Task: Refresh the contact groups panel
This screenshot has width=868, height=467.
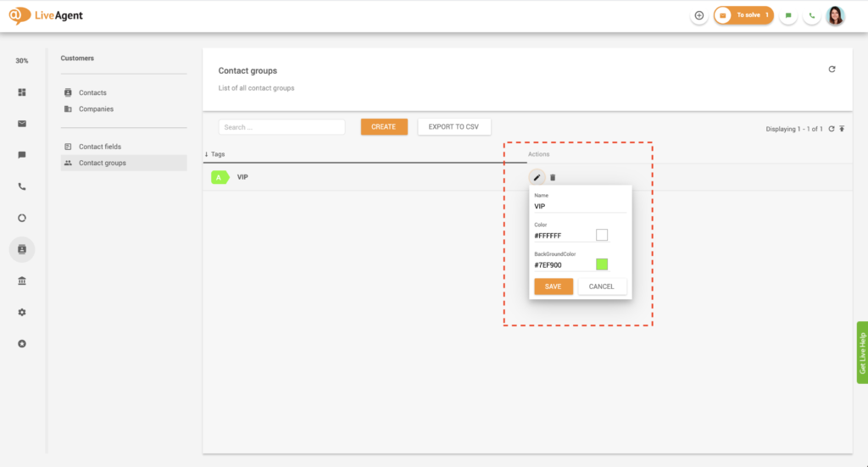Action: click(832, 69)
